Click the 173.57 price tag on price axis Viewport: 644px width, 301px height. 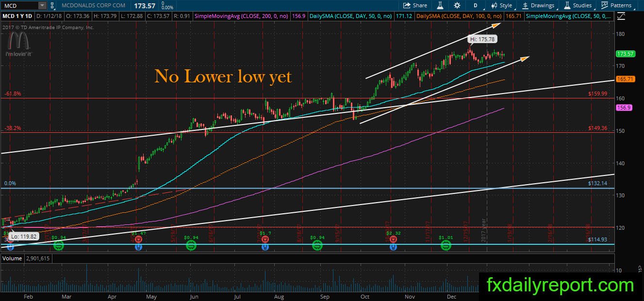coord(625,54)
